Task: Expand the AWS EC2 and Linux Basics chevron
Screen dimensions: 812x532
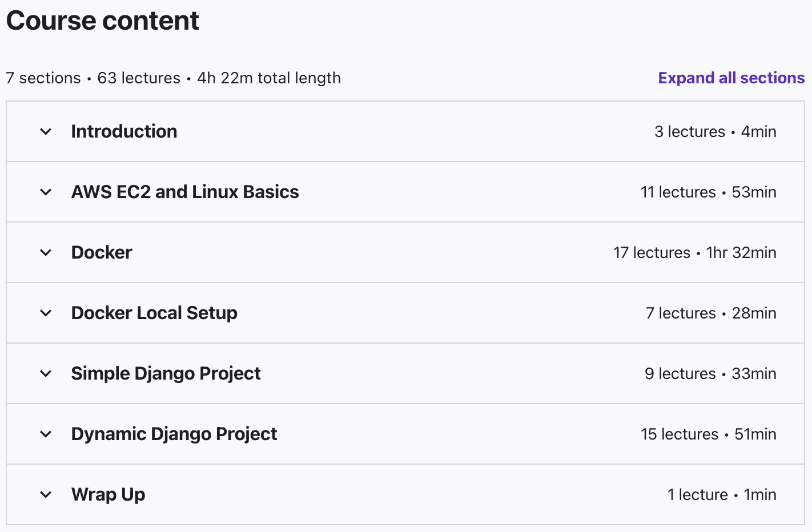Action: tap(46, 192)
